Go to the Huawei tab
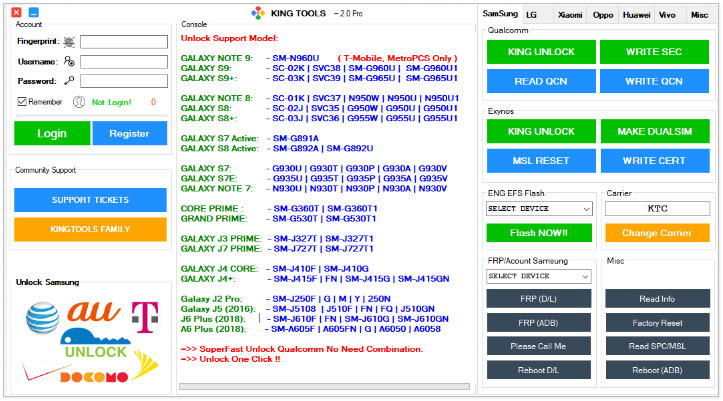Image resolution: width=723 pixels, height=401 pixels. [636, 15]
